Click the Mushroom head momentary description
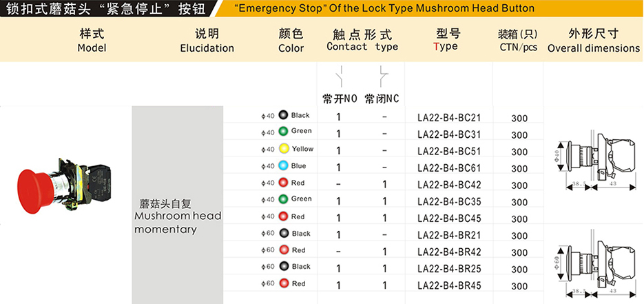Screen dimensions: 644x304 click(178, 216)
